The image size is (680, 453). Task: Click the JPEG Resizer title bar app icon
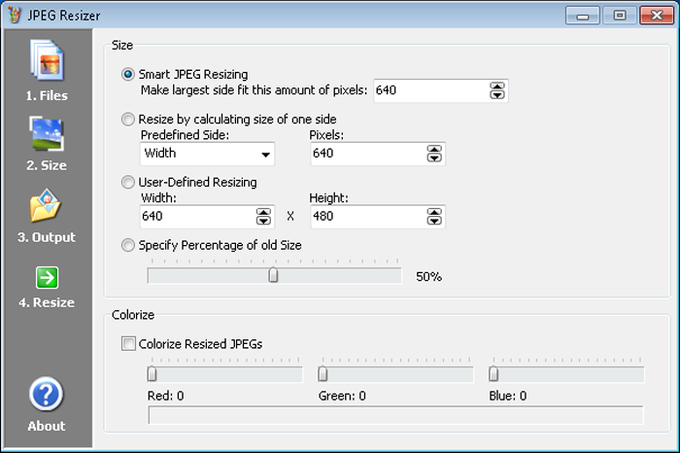click(x=14, y=15)
